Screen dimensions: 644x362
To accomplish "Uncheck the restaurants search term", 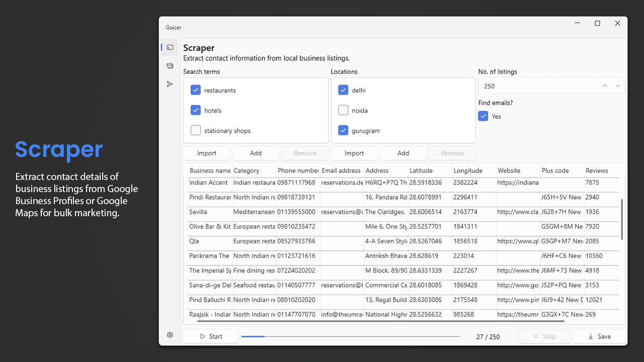I will click(196, 90).
